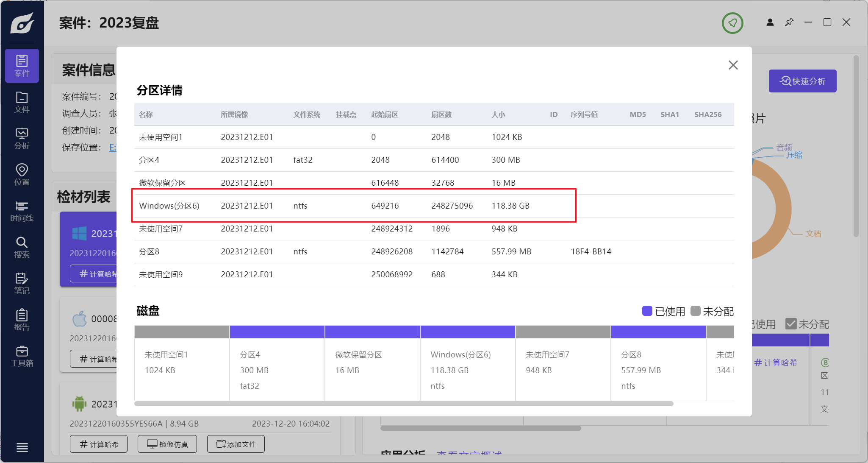Click the MD5 column header
868x463 pixels.
[x=638, y=114]
